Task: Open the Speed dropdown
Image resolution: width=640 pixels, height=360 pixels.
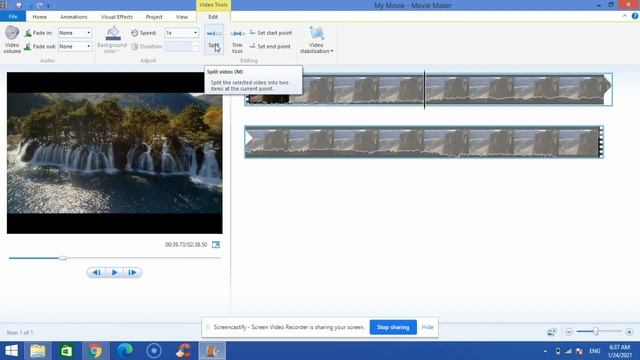Action: tap(182, 33)
